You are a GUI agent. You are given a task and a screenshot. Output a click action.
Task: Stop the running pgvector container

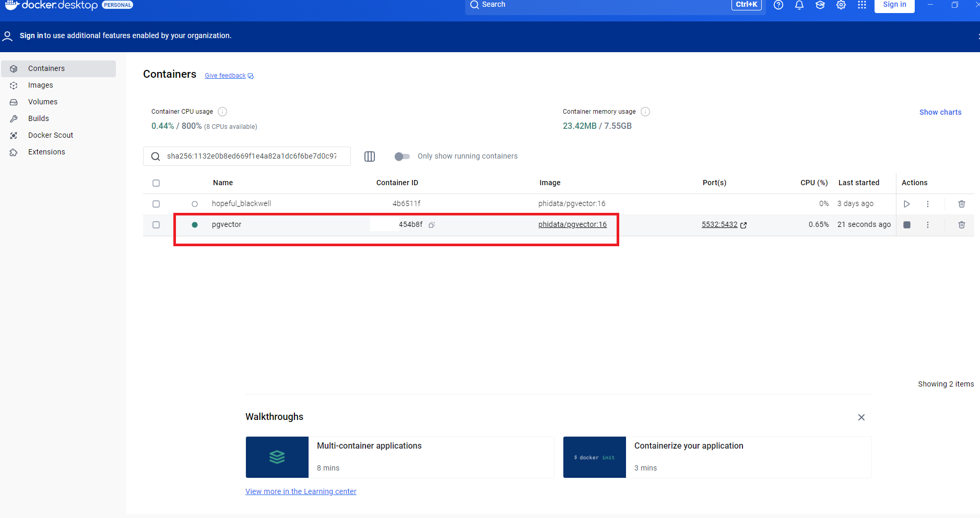pos(907,225)
